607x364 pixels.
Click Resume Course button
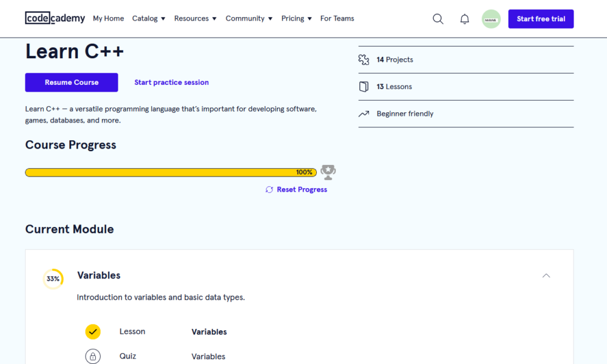point(72,83)
